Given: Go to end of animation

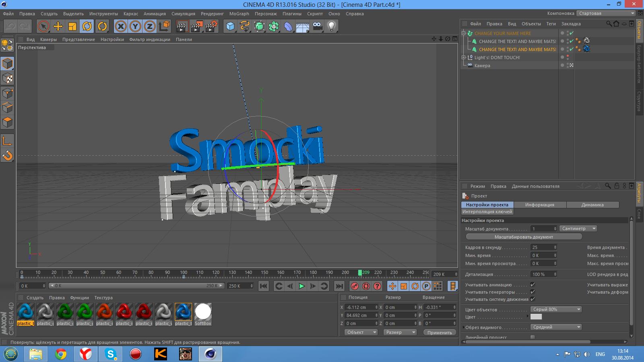Looking at the screenshot, I should click(x=340, y=286).
